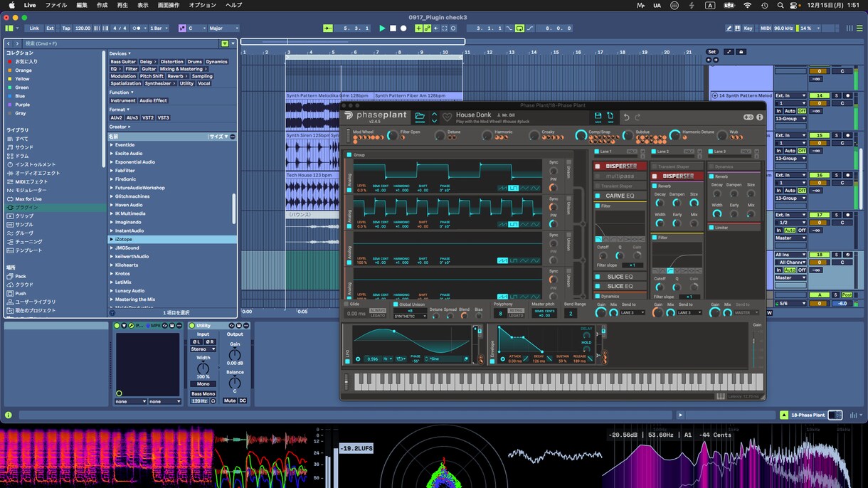868x488 pixels.
Task: Open the Major scale dropdown
Action: click(x=223, y=28)
